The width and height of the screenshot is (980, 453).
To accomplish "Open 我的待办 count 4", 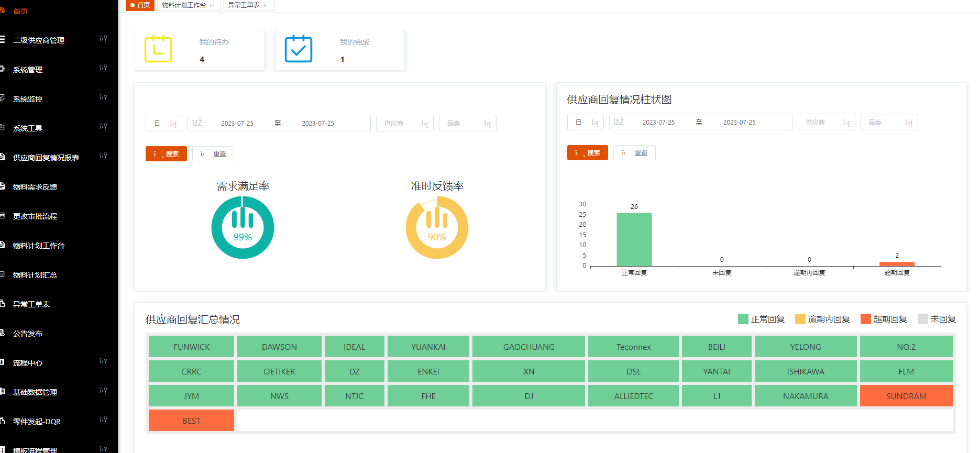I will point(202,60).
